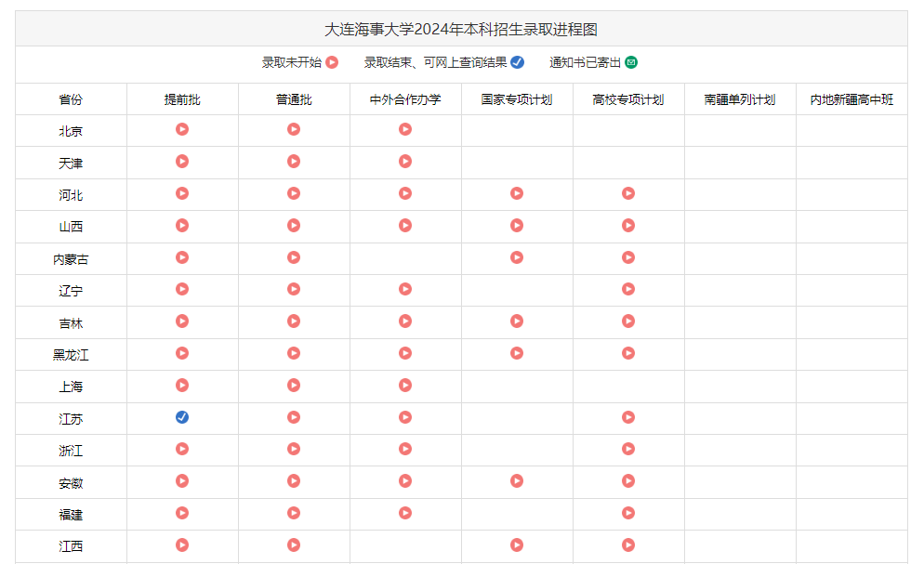
Task: Click 江苏 普通批 status icon
Action: tap(294, 417)
